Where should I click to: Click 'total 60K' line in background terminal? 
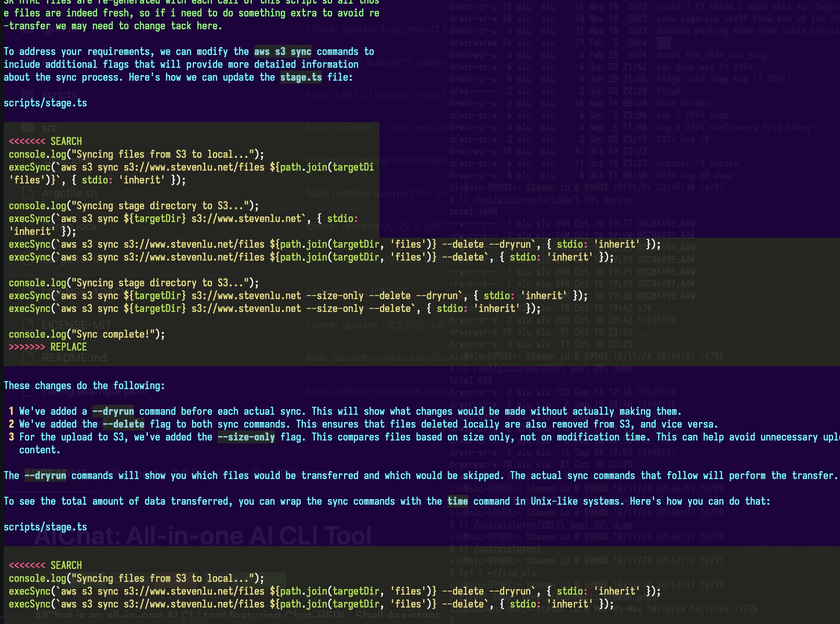point(471,380)
